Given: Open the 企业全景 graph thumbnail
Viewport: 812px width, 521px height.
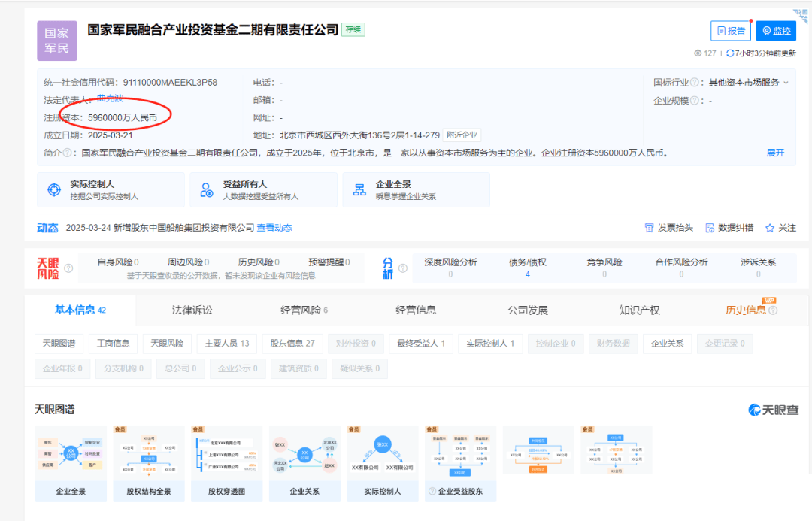Looking at the screenshot, I should click(71, 464).
